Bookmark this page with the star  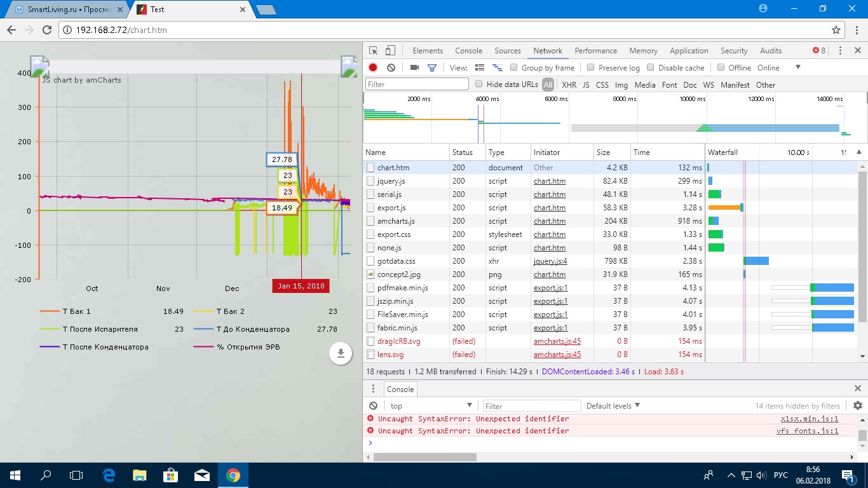click(x=836, y=30)
